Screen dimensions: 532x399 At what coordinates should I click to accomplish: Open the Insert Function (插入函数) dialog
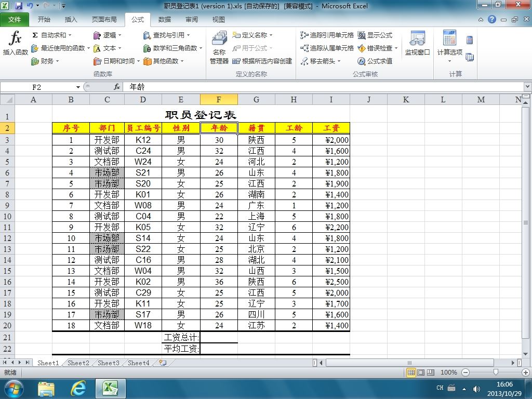(15, 43)
